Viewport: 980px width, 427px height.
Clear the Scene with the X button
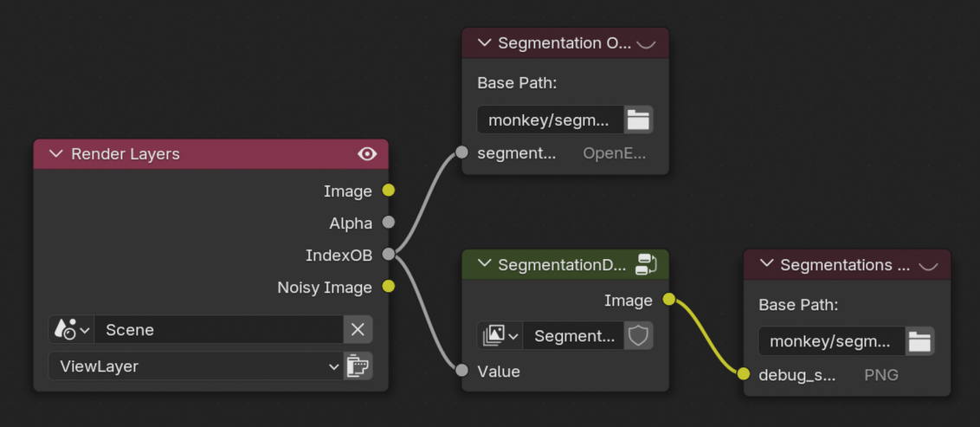tap(358, 330)
